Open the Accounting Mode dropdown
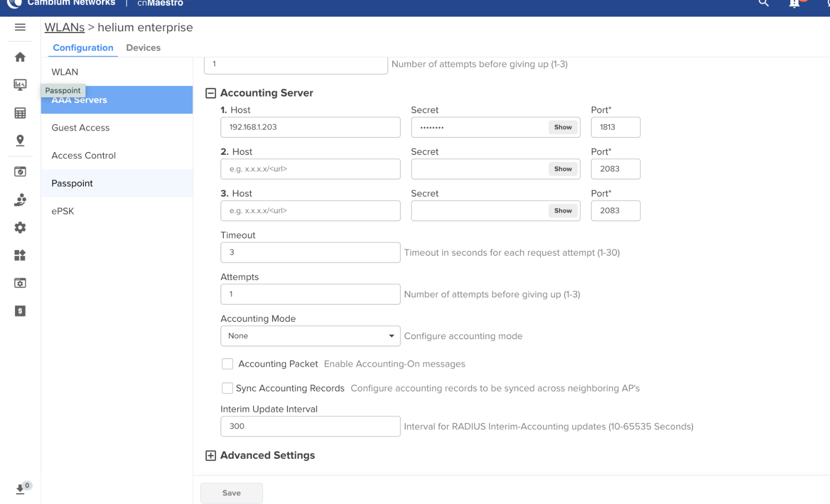 point(310,336)
